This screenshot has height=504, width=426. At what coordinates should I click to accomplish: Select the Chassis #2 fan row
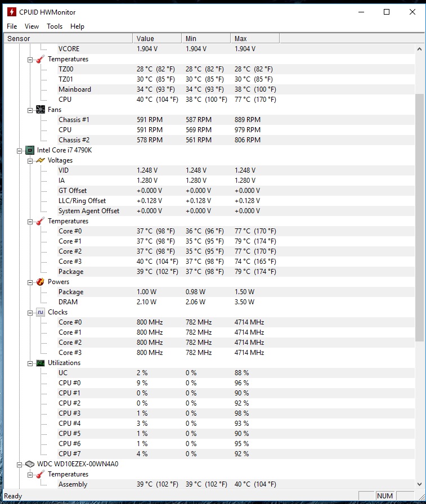click(x=74, y=140)
